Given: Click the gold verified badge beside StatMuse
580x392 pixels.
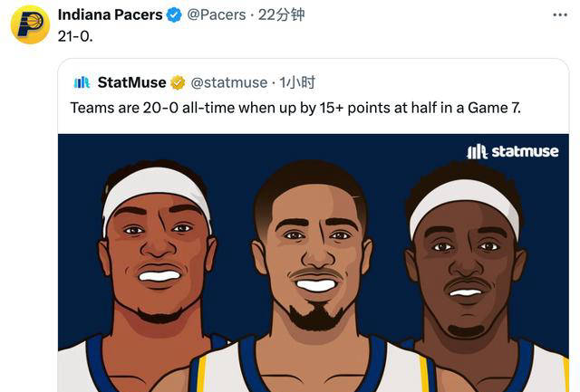Looking at the screenshot, I should [178, 82].
